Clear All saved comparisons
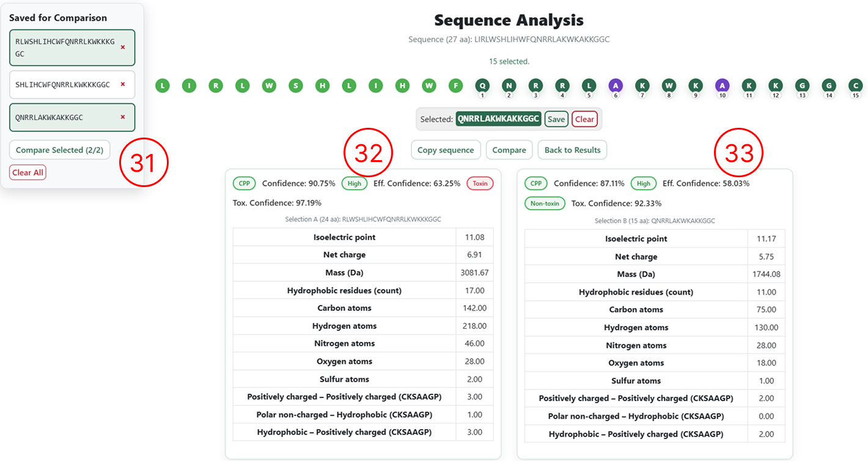The image size is (868, 461). tap(28, 172)
